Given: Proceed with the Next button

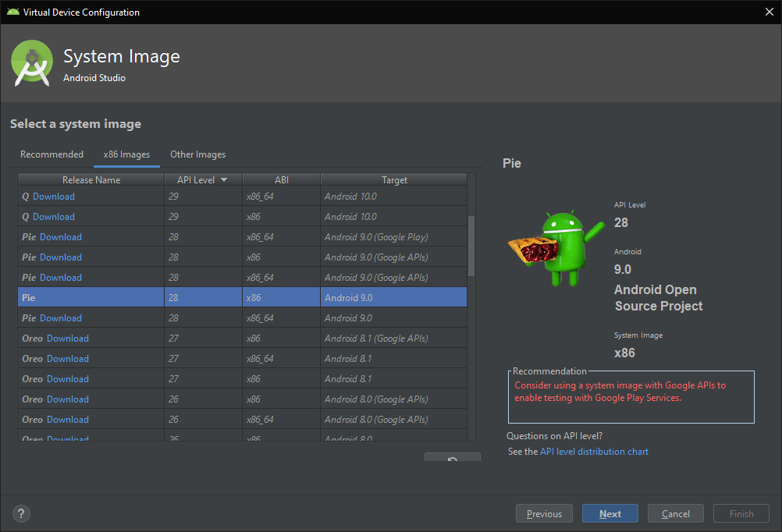Looking at the screenshot, I should [610, 513].
